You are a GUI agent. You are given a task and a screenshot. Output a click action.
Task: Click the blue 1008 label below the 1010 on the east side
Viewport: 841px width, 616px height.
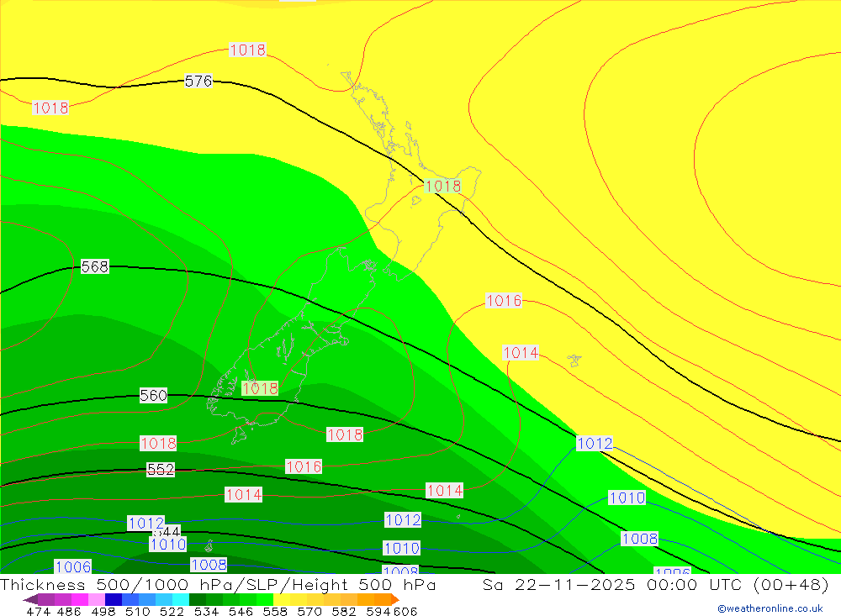(x=639, y=538)
